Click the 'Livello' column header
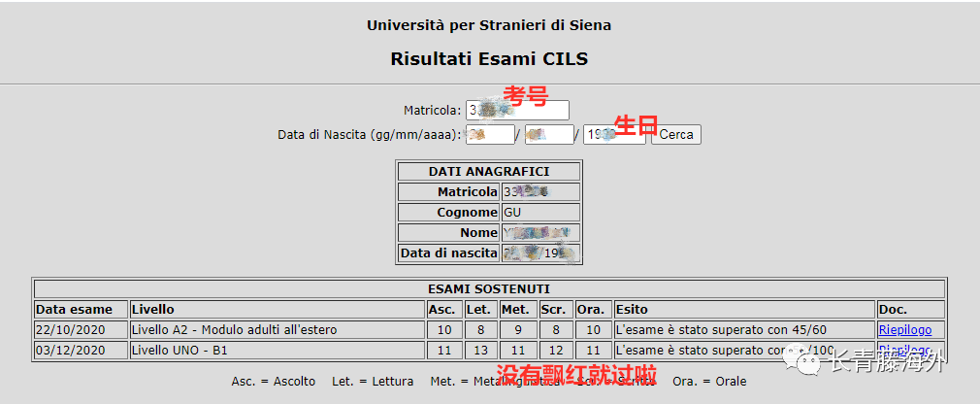The image size is (980, 404). tap(278, 310)
